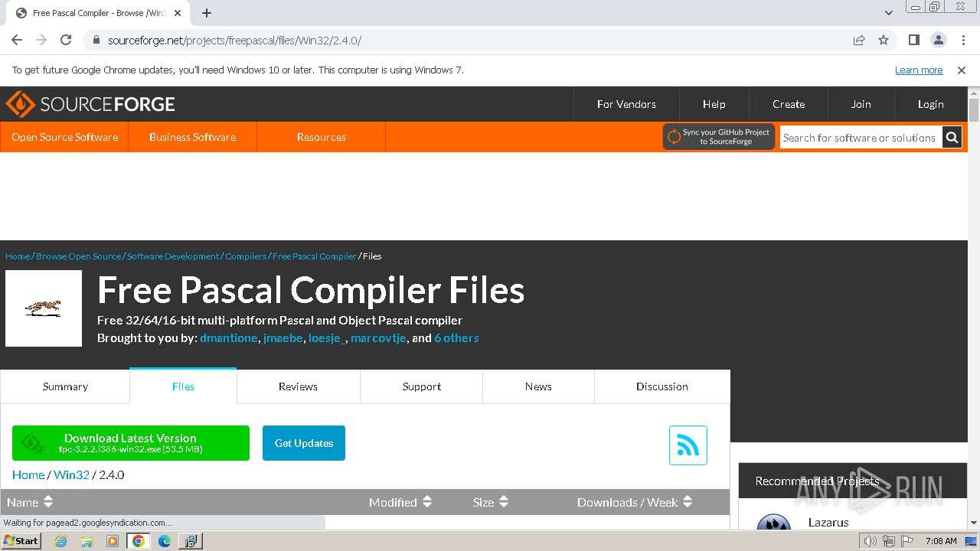Launch Internet Explorer from taskbar
The width and height of the screenshot is (980, 551).
point(60,541)
